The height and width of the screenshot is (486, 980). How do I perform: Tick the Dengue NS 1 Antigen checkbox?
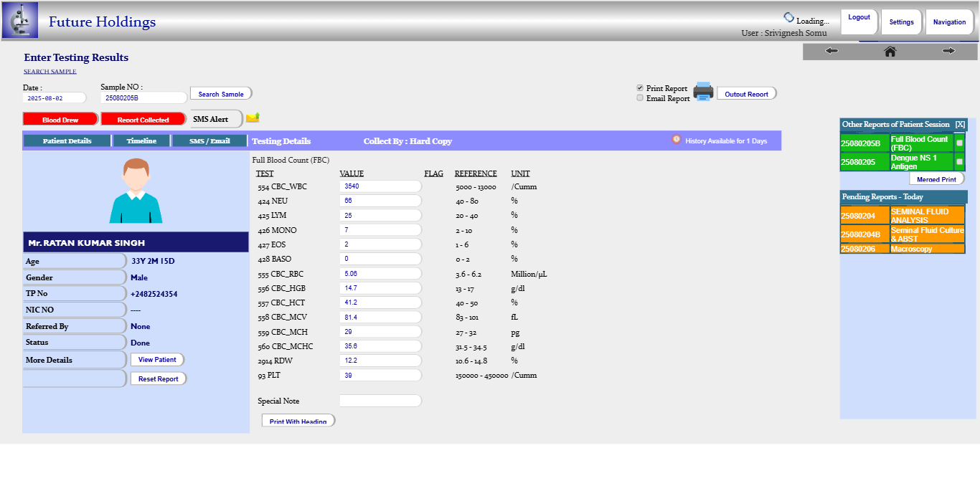(959, 162)
